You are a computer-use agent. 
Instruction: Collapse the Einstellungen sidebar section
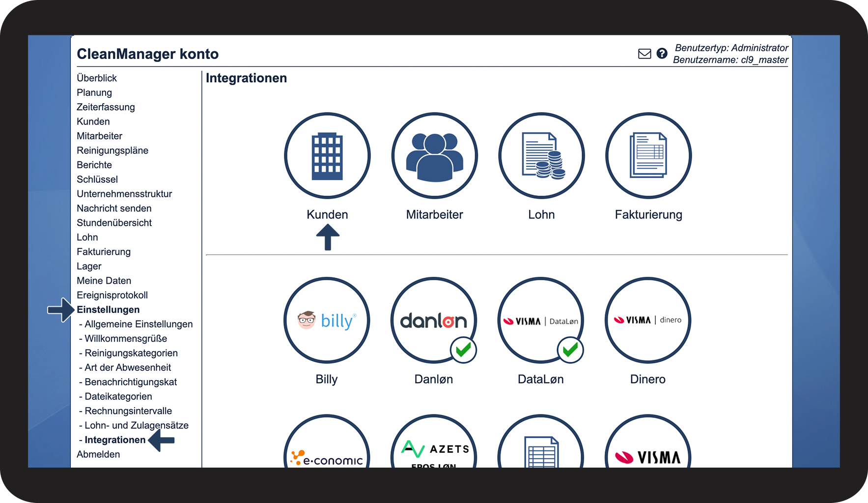(108, 310)
